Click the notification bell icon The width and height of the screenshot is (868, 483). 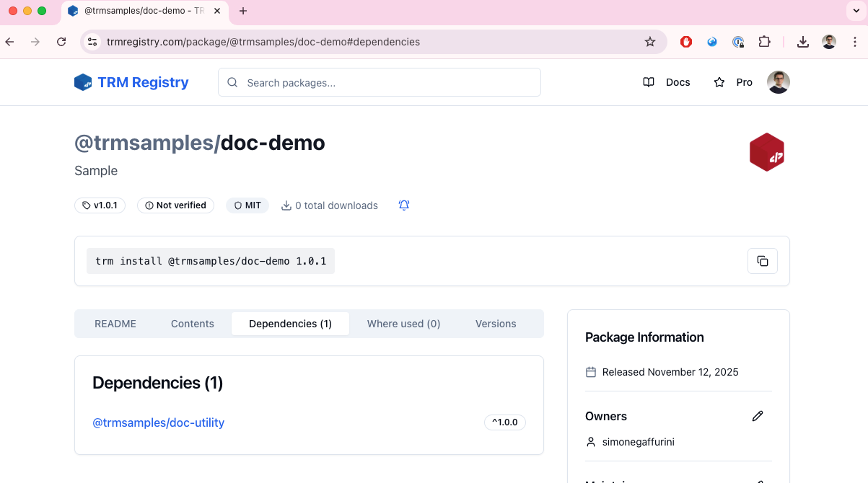pyautogui.click(x=404, y=205)
